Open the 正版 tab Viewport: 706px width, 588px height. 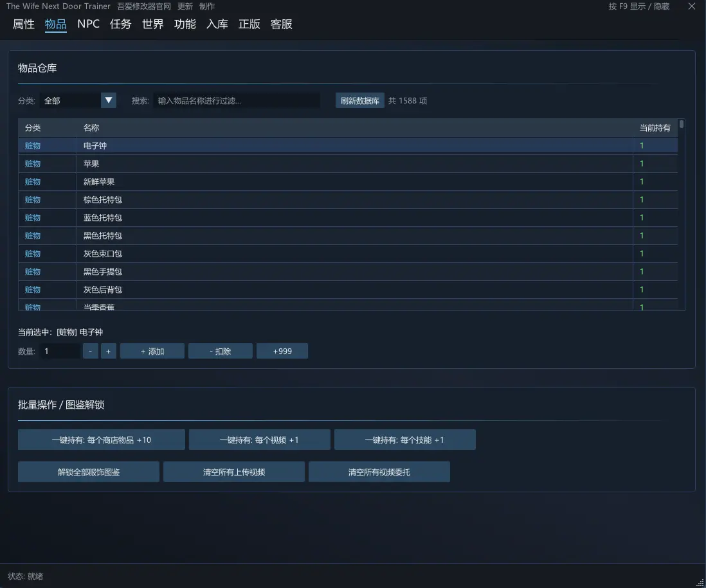(x=249, y=24)
